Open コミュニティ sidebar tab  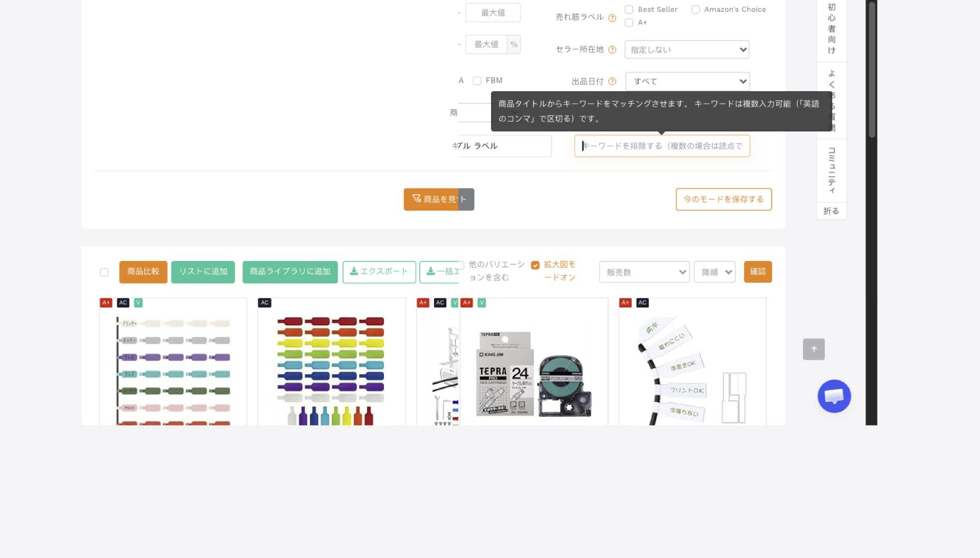pyautogui.click(x=832, y=171)
